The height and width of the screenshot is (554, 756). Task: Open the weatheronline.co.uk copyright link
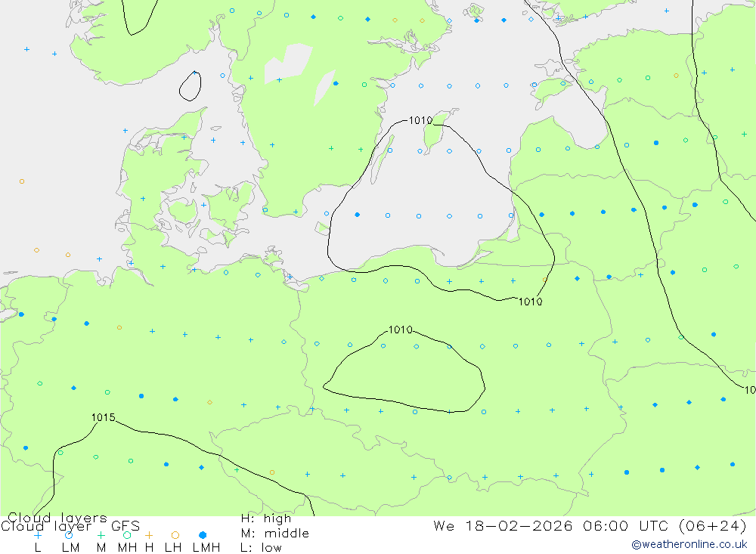(689, 544)
